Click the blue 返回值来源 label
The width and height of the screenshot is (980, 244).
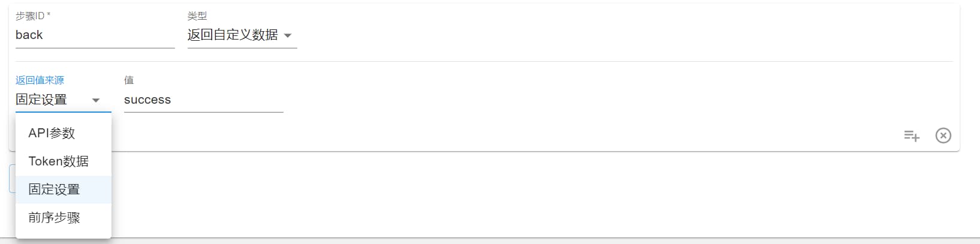click(40, 80)
